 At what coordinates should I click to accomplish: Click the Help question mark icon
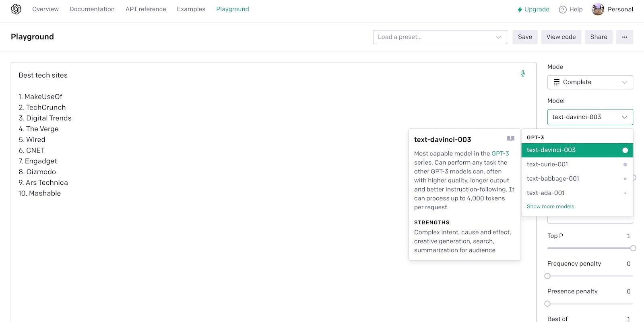[563, 10]
